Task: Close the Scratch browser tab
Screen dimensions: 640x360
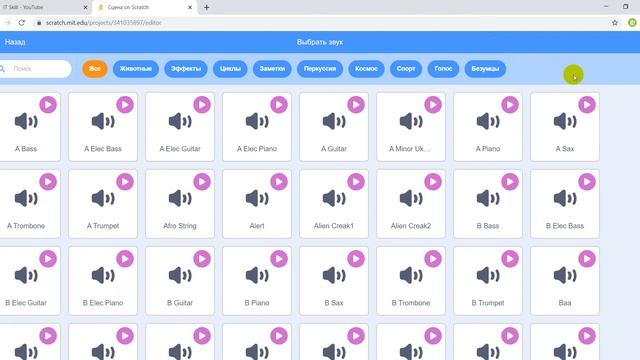Action: pyautogui.click(x=190, y=7)
